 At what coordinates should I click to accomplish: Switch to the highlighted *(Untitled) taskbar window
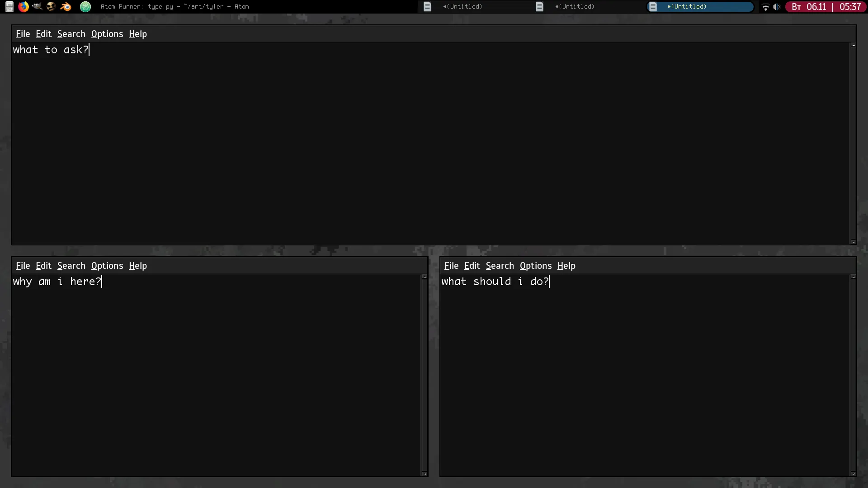700,7
